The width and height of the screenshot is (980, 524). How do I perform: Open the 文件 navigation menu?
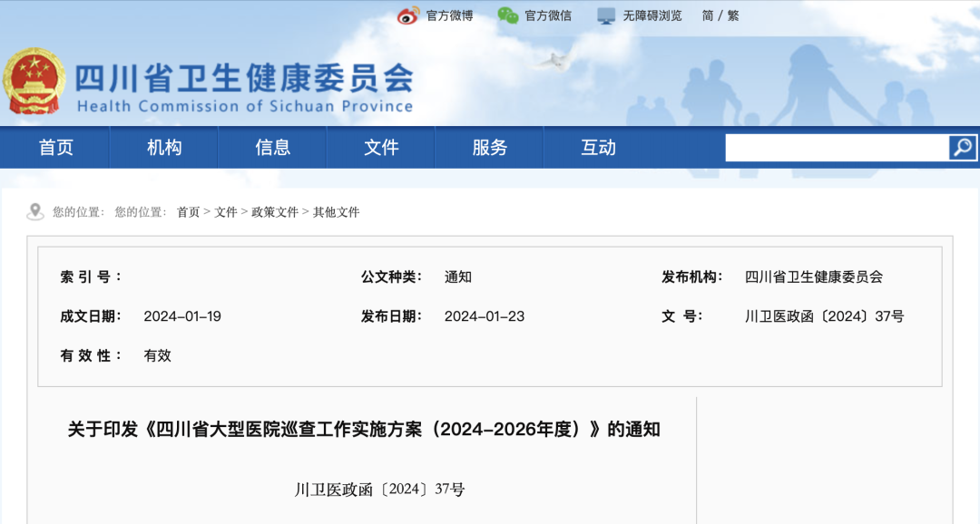[x=380, y=147]
